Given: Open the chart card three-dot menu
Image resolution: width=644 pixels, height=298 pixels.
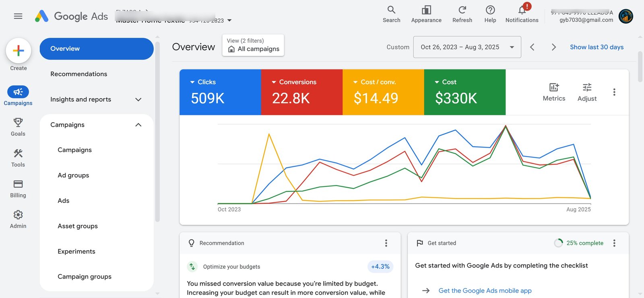Looking at the screenshot, I should 614,92.
